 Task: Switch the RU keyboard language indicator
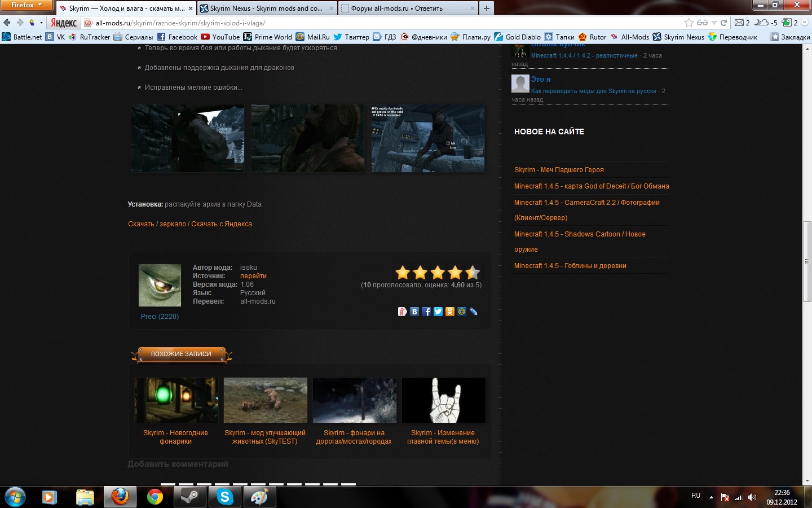pos(696,496)
